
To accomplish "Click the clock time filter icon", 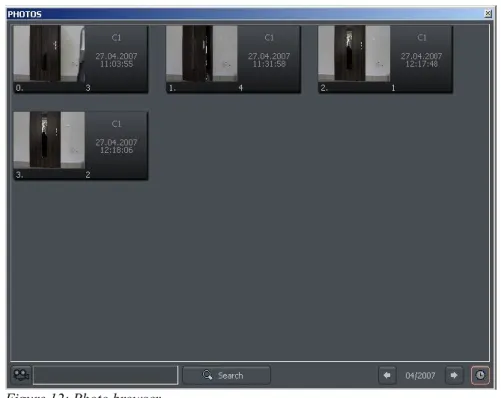I will 480,375.
